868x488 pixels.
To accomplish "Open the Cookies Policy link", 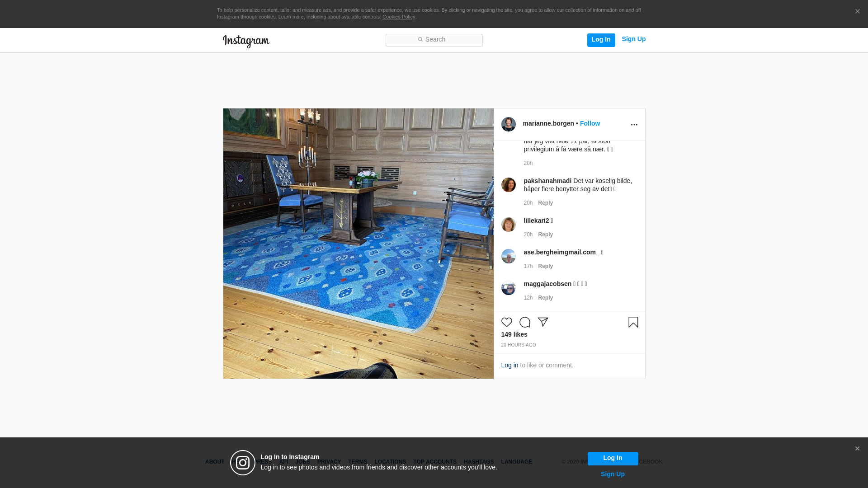I will [399, 17].
